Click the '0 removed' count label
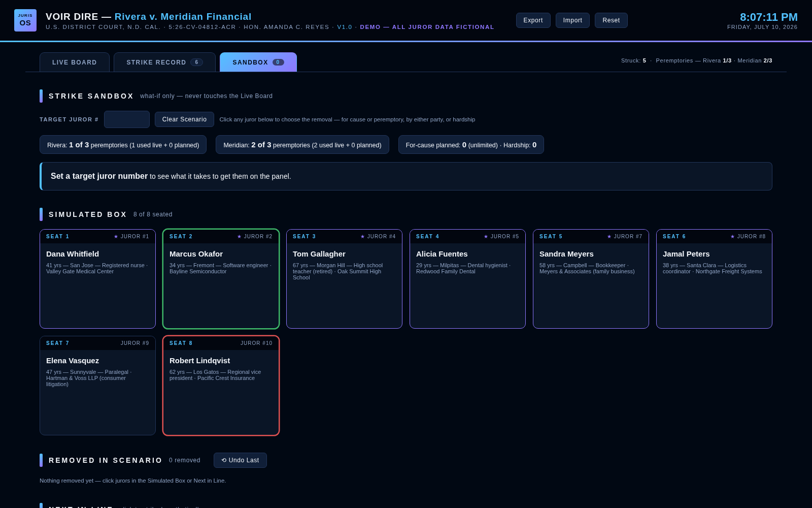Screen dimensions: 812x508 [185, 460]
